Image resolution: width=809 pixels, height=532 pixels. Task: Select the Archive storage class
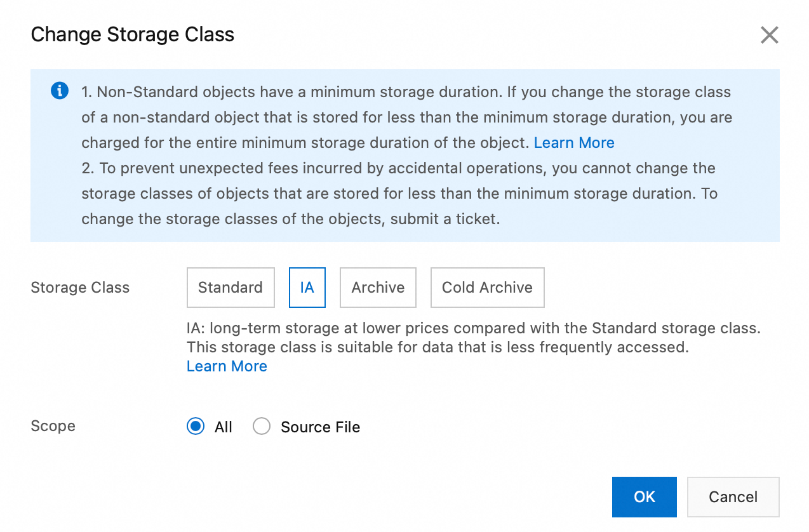[378, 288]
